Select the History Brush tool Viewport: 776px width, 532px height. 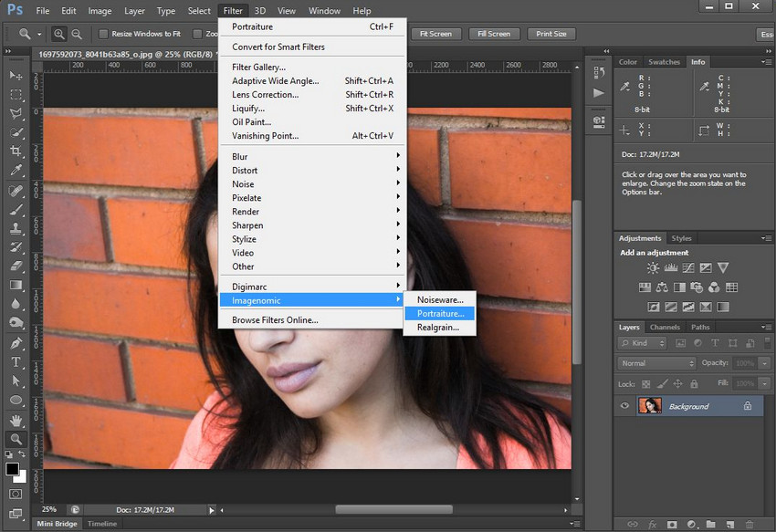[16, 247]
